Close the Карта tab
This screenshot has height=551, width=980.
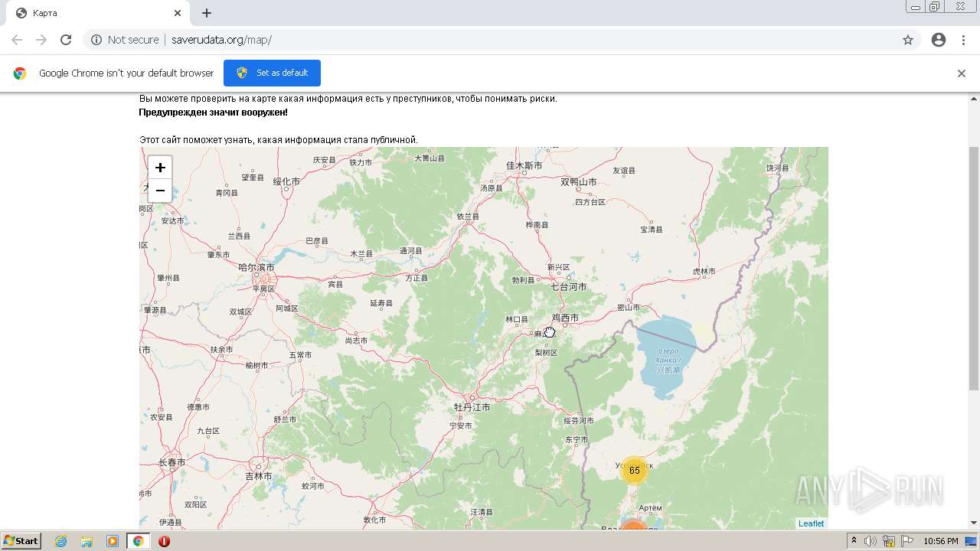[178, 13]
